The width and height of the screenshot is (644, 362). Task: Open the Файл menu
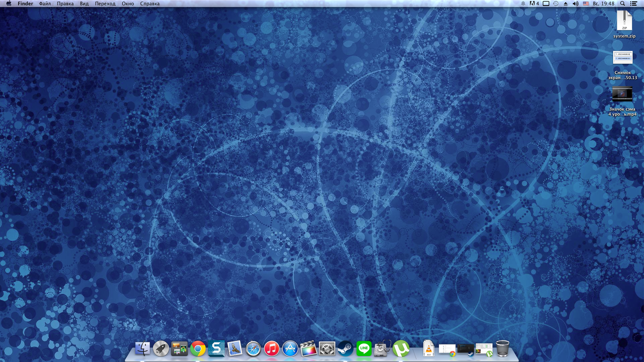[x=45, y=4]
